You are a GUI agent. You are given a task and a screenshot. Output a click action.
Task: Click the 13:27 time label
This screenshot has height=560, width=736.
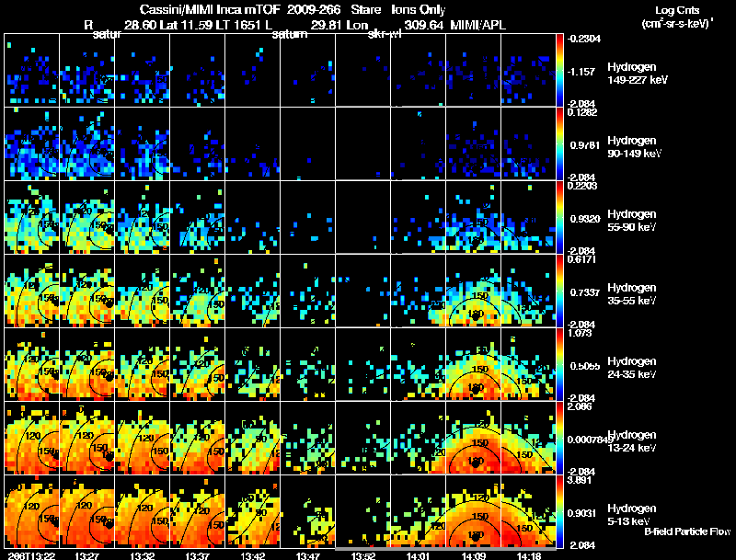tap(86, 555)
